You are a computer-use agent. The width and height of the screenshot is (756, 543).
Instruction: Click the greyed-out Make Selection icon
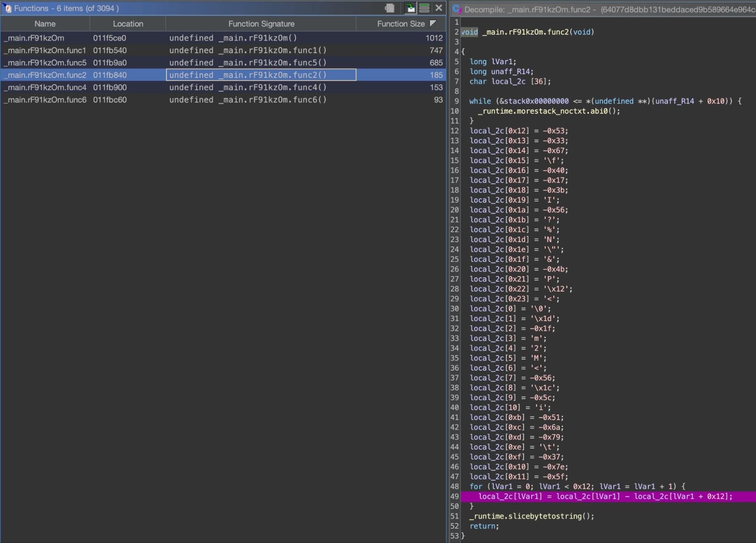click(390, 8)
